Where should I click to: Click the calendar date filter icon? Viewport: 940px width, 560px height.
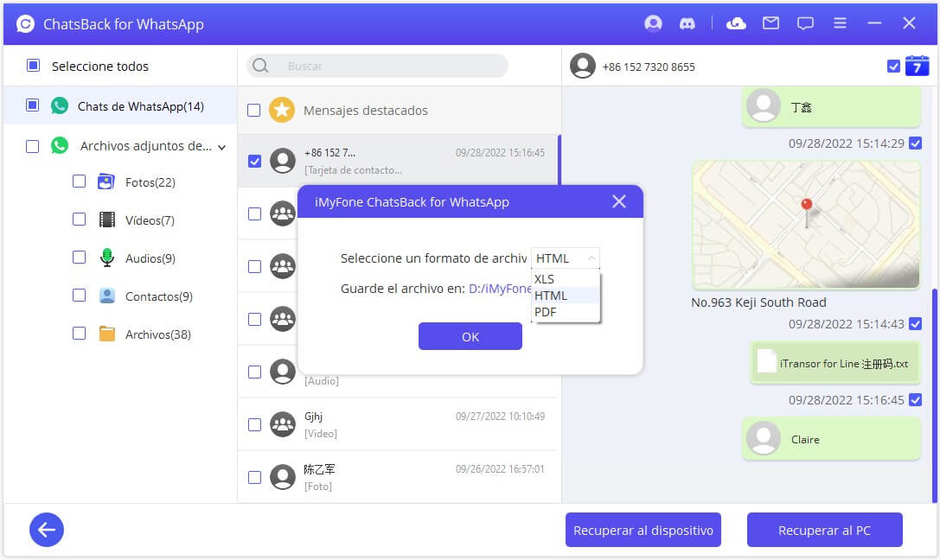pyautogui.click(x=918, y=66)
